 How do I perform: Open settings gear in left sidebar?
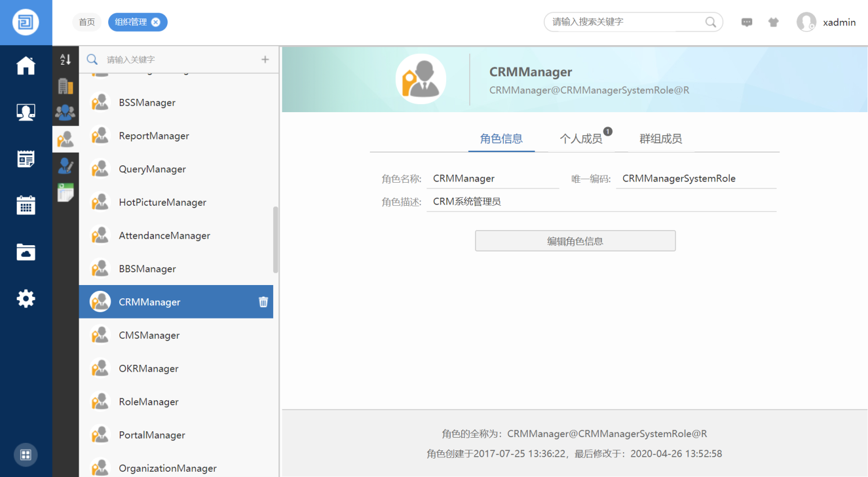point(25,298)
